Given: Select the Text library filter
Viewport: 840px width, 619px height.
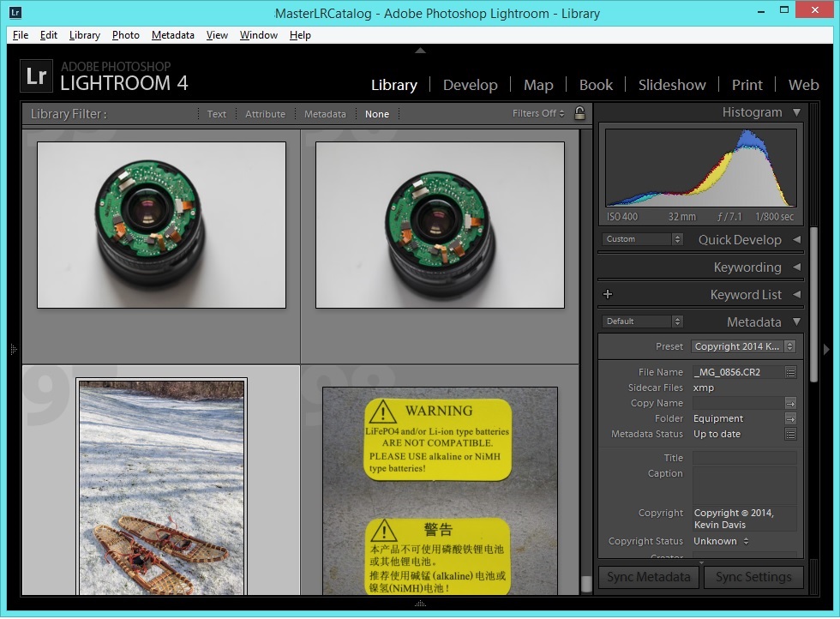Looking at the screenshot, I should [x=216, y=114].
